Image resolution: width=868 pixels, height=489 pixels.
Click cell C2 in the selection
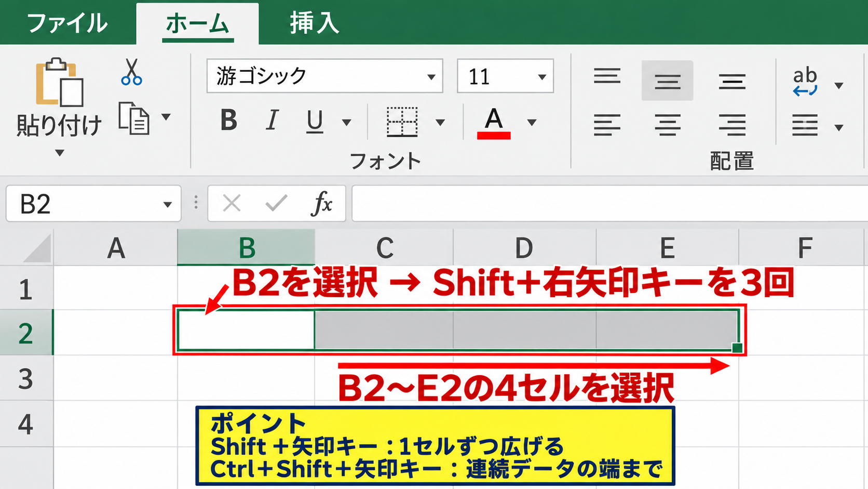[384, 330]
